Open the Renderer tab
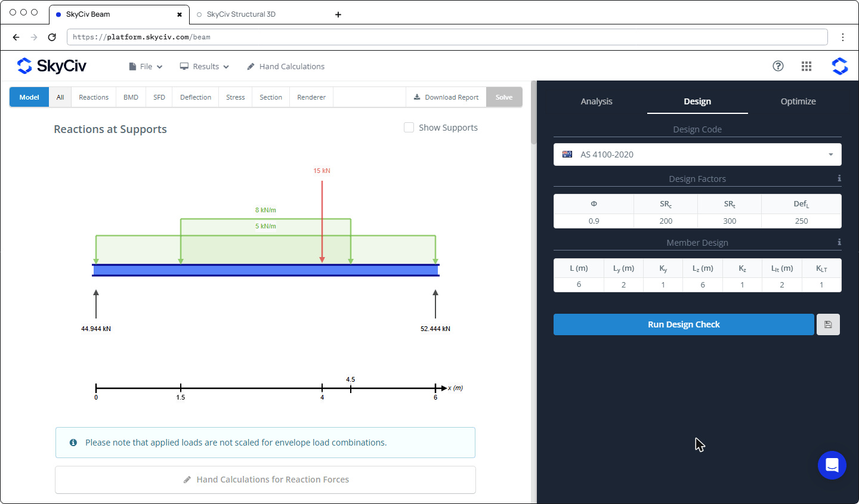859x504 pixels. click(x=311, y=97)
